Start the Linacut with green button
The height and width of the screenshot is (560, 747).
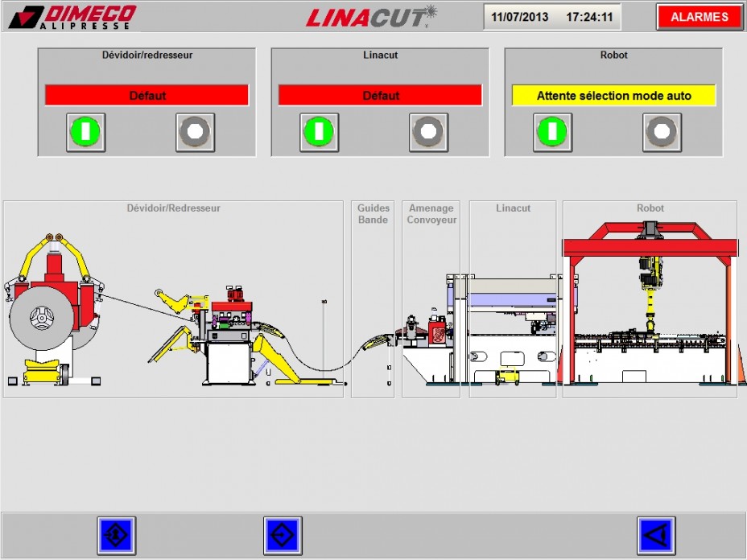coord(320,133)
